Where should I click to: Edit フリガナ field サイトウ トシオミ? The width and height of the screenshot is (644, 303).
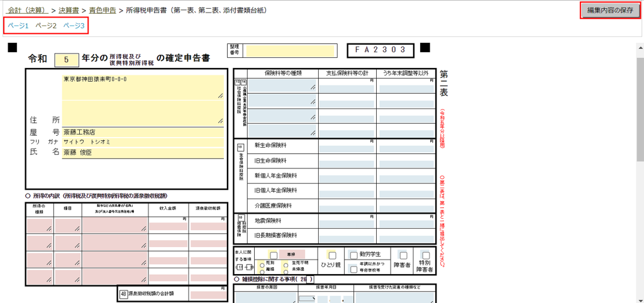143,142
